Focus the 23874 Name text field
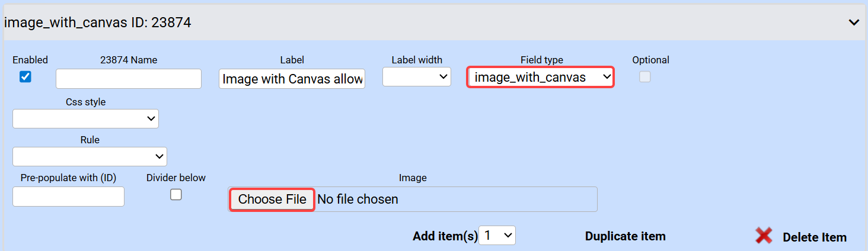The image size is (868, 251). point(129,79)
